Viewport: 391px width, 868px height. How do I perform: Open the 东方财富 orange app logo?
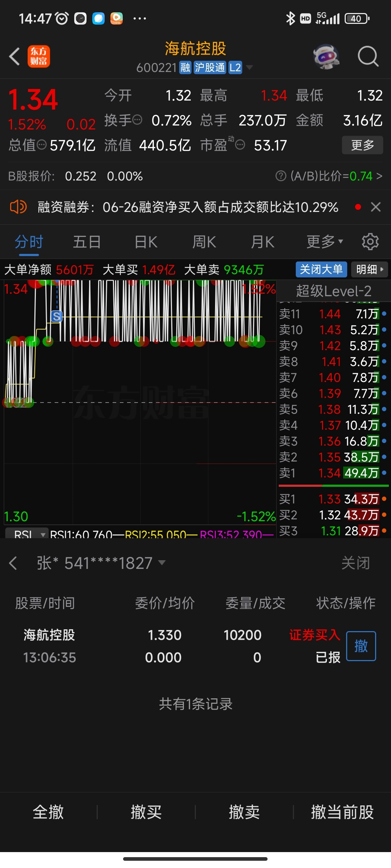[x=39, y=56]
